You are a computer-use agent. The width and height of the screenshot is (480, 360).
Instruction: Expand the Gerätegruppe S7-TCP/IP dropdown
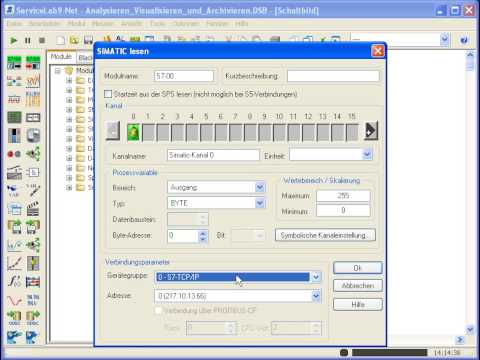point(316,277)
